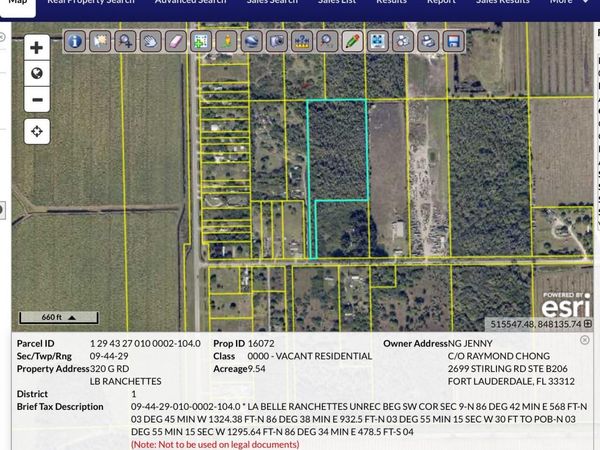This screenshot has width=600, height=450.
Task: Click property address 320 G RD
Action: click(x=109, y=368)
